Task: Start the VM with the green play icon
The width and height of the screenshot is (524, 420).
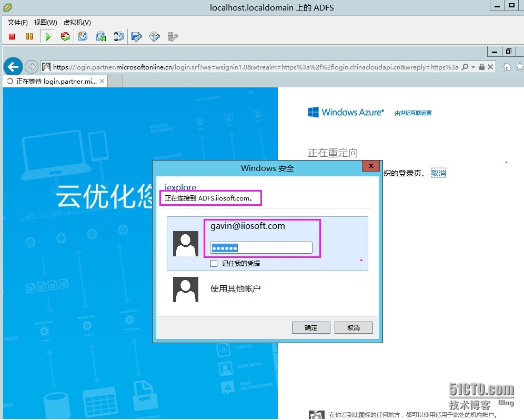Action: click(x=48, y=36)
